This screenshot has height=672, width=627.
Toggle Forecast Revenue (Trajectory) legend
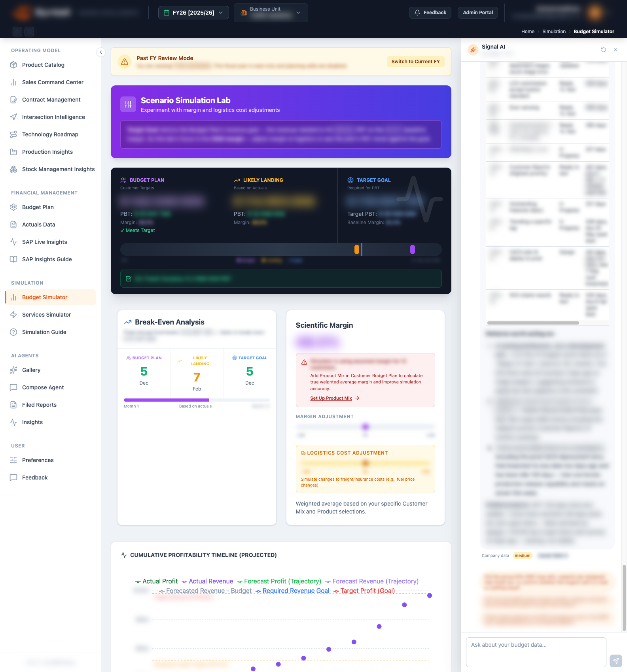(x=372, y=581)
